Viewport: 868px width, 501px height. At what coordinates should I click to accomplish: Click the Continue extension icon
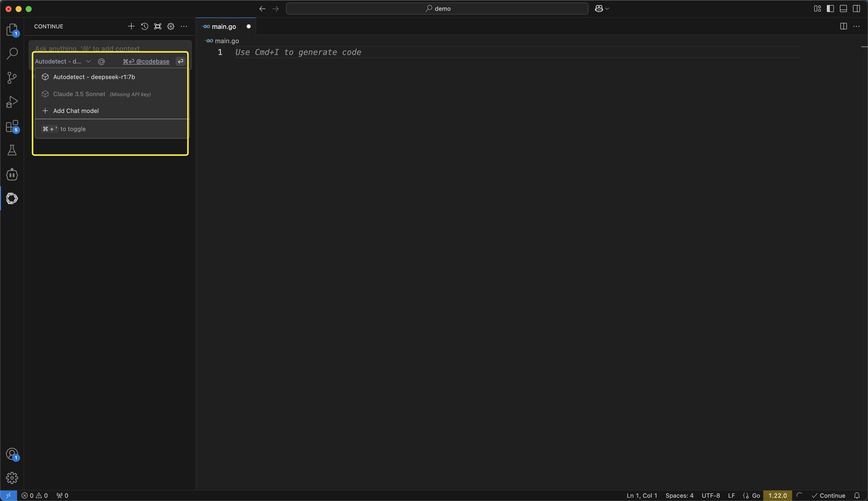[x=12, y=199]
